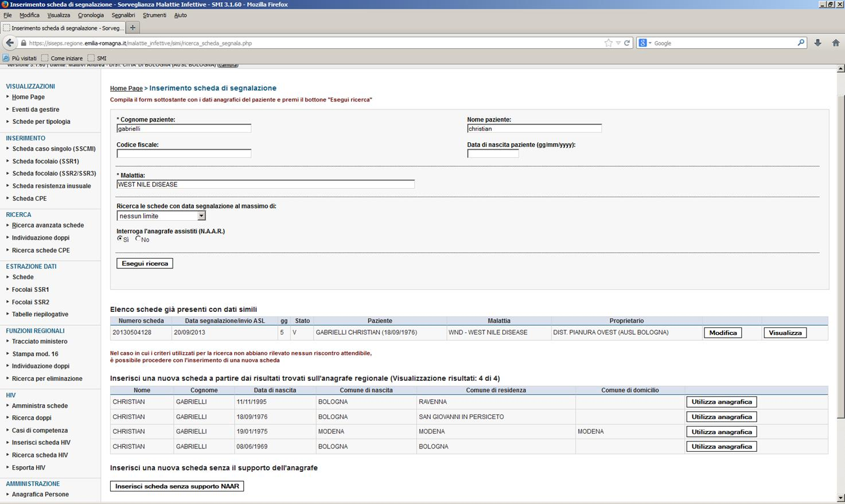Image resolution: width=845 pixels, height=504 pixels.
Task: Open Scheda caso singolo (SSCMI)
Action: pos(54,149)
